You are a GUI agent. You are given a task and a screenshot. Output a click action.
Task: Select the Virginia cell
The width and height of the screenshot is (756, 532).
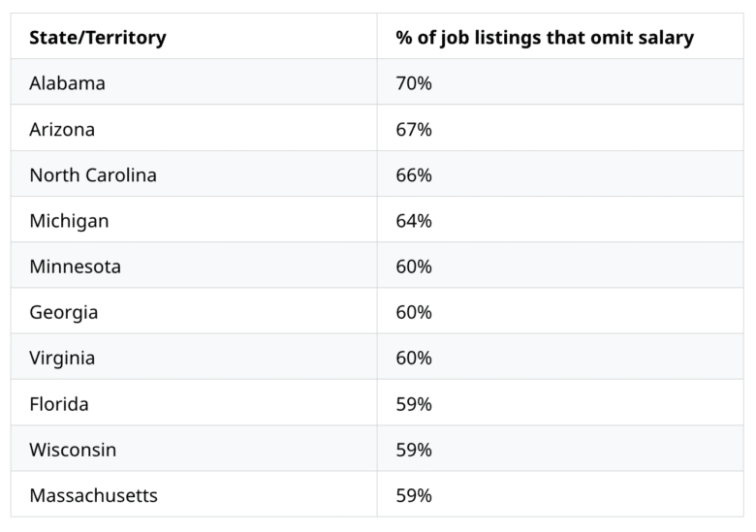point(62,359)
